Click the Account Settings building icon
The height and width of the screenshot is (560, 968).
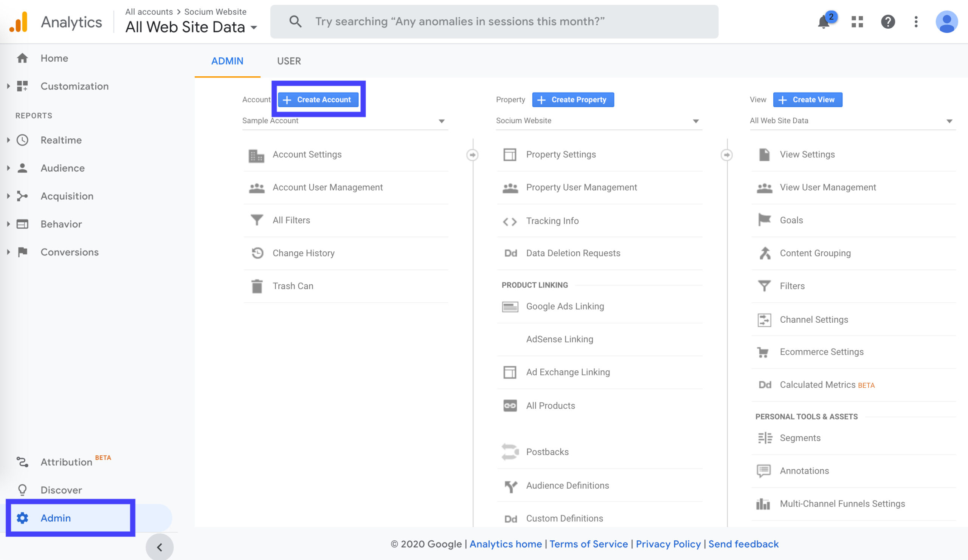pyautogui.click(x=257, y=156)
